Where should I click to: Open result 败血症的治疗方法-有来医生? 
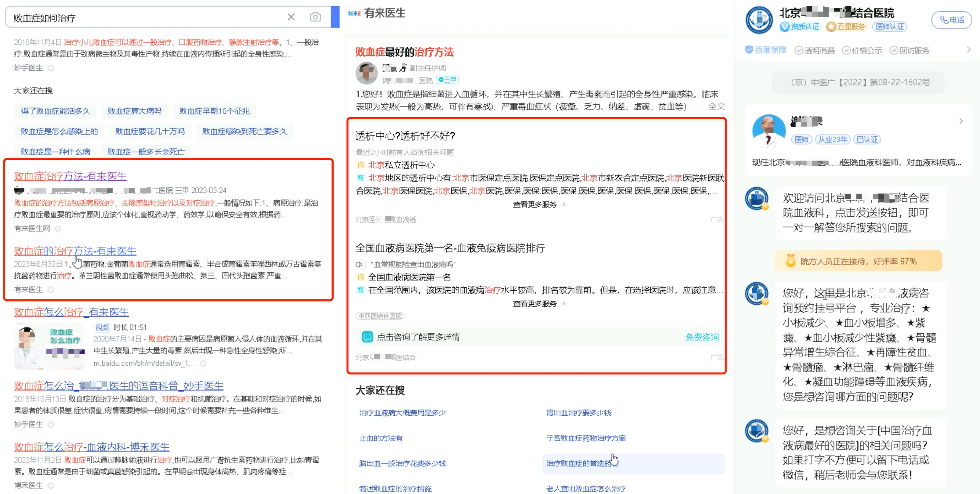point(75,251)
